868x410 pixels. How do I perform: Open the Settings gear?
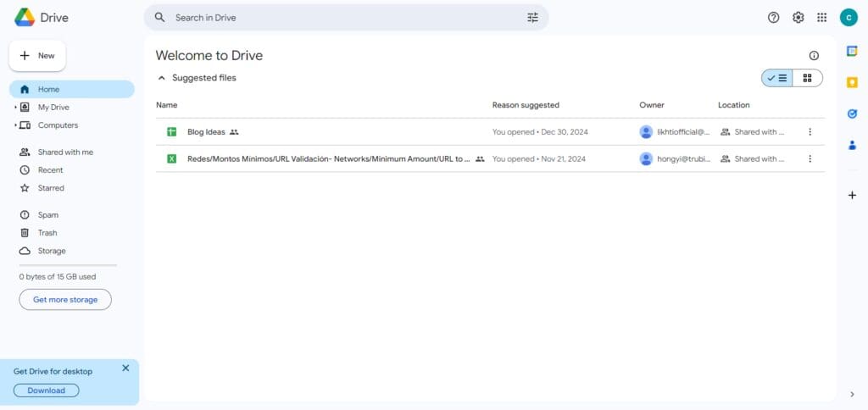(x=798, y=17)
